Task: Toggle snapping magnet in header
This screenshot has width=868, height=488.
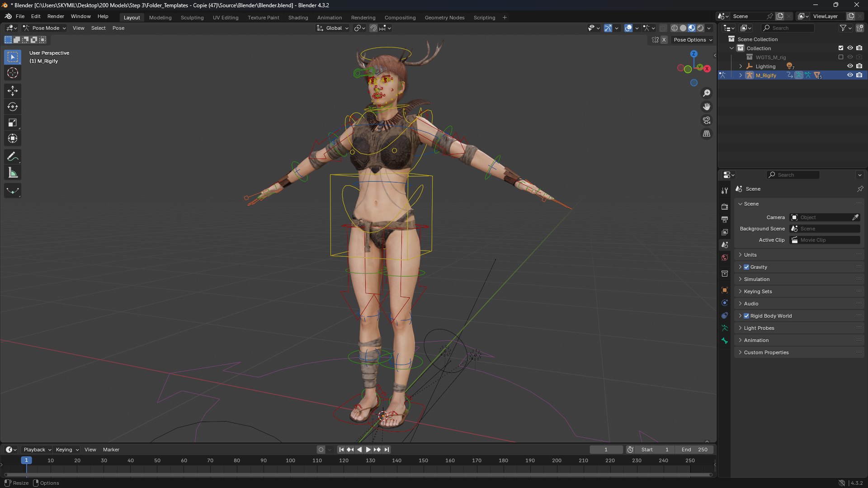Action: (373, 28)
